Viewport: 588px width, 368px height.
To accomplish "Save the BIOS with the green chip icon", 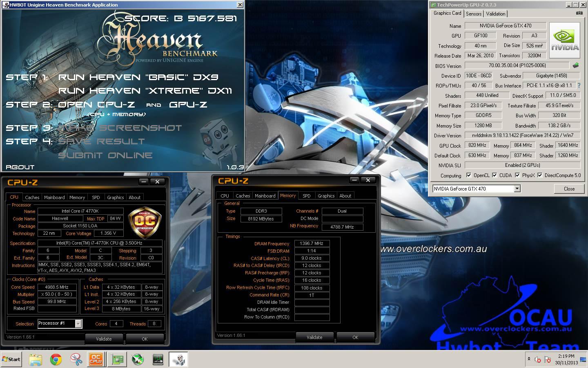I will tap(575, 65).
